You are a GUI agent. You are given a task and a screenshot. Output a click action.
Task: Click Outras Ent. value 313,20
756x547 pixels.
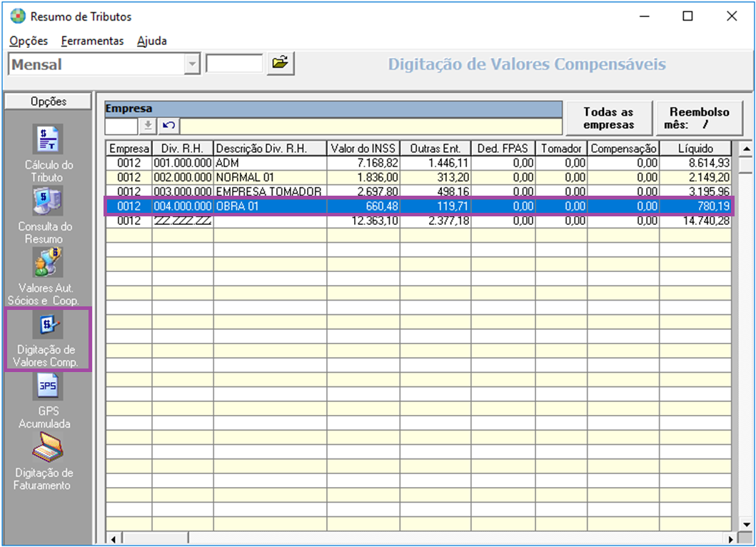[453, 178]
